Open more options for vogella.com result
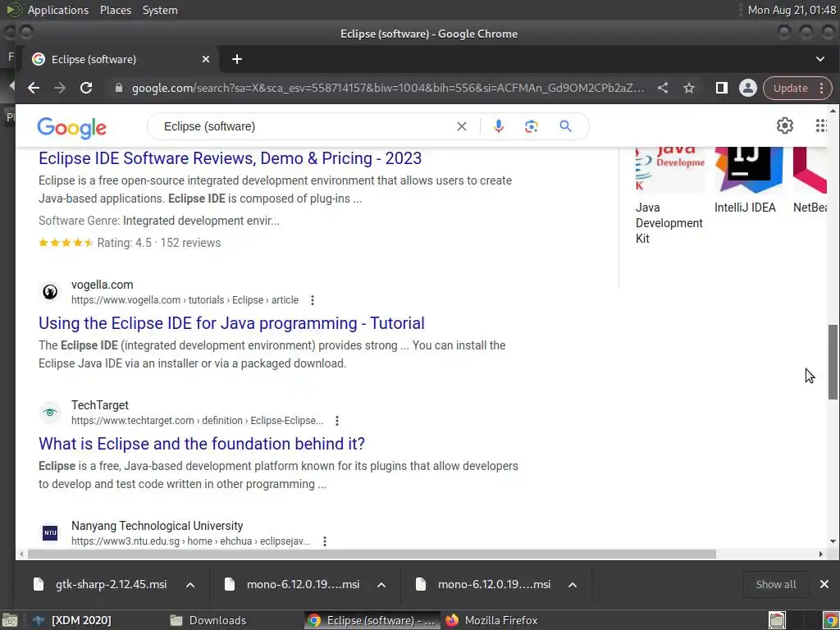The height and width of the screenshot is (630, 840). [x=313, y=300]
